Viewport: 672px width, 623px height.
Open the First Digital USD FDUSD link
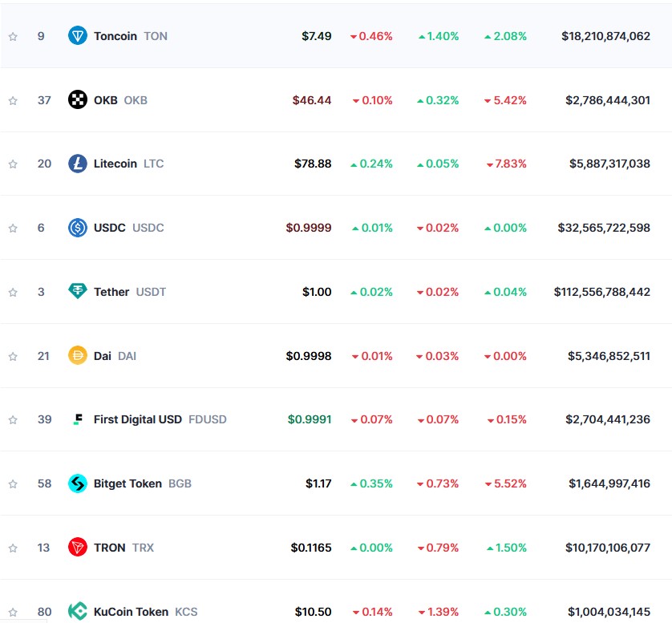point(160,419)
